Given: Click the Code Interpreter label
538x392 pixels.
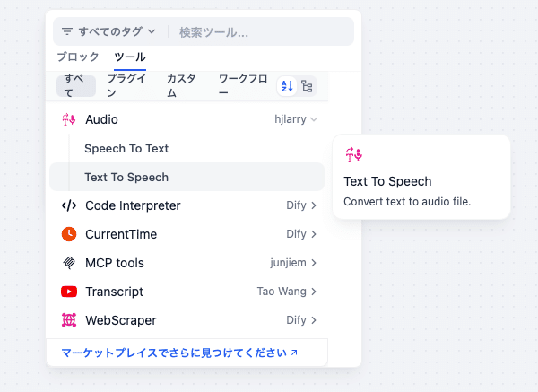Looking at the screenshot, I should tap(133, 205).
